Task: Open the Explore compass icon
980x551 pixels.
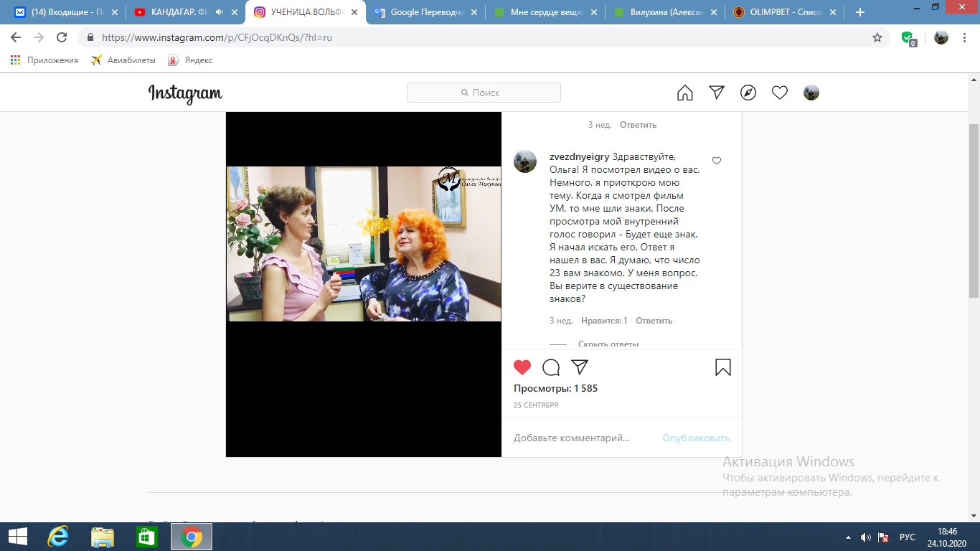Action: [x=748, y=93]
